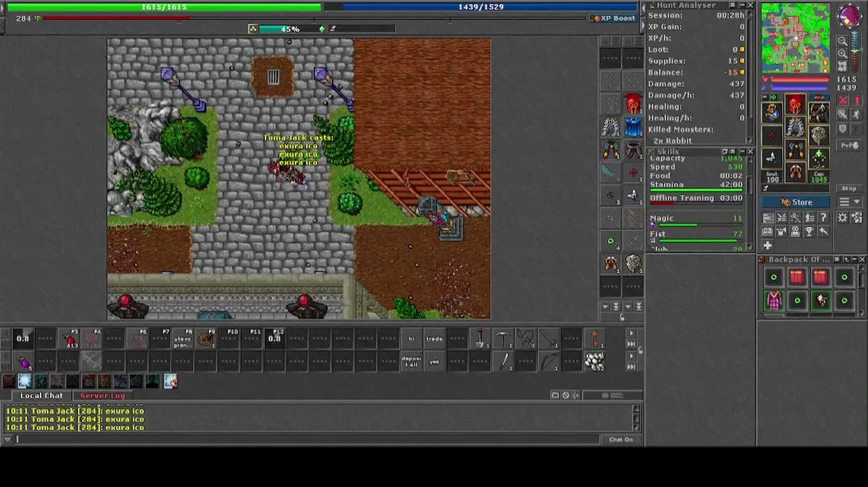Use the utevo gran spell hotkey slot

pyautogui.click(x=183, y=339)
